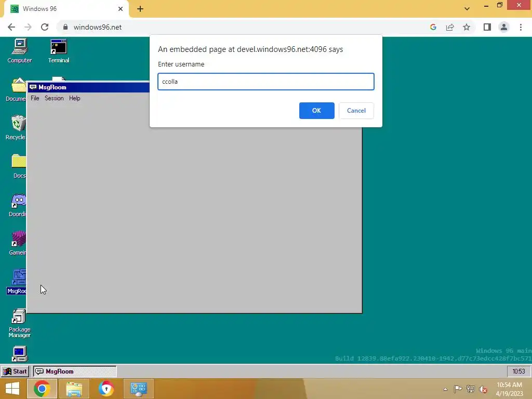Open Chrome profile avatar menu

[504, 27]
